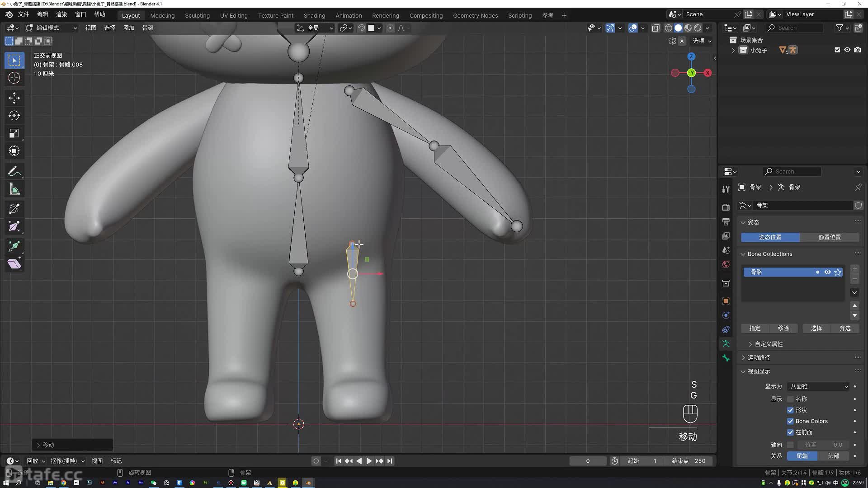Click the Z axis on navigation gizmo
The width and height of the screenshot is (868, 488).
[x=691, y=56]
